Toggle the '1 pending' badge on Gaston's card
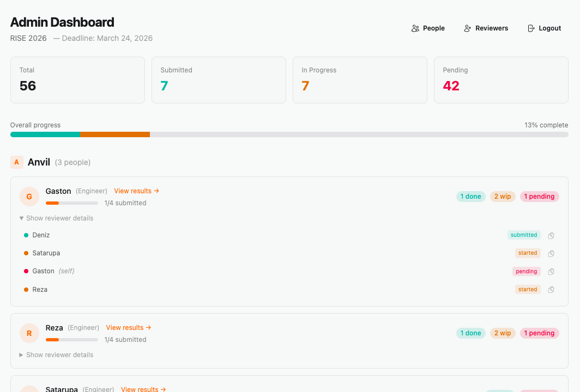This screenshot has height=392, width=580. (539, 196)
